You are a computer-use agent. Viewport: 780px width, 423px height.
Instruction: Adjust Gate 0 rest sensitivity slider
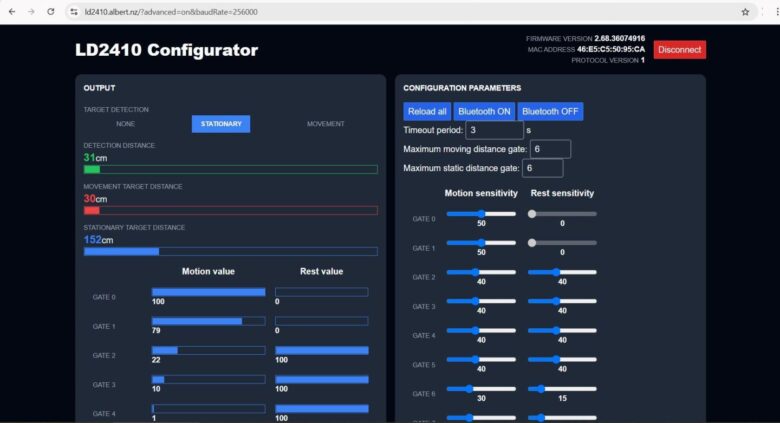click(x=562, y=214)
